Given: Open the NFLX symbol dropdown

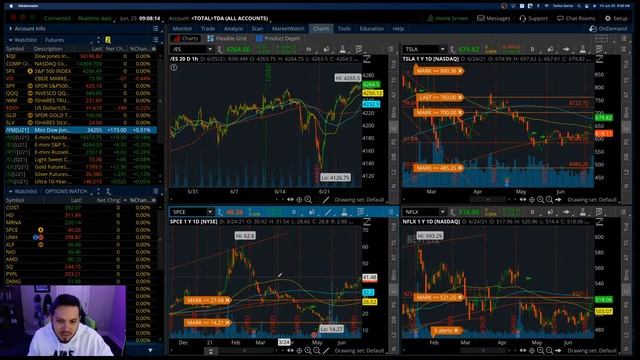Looking at the screenshot, I should [x=442, y=212].
